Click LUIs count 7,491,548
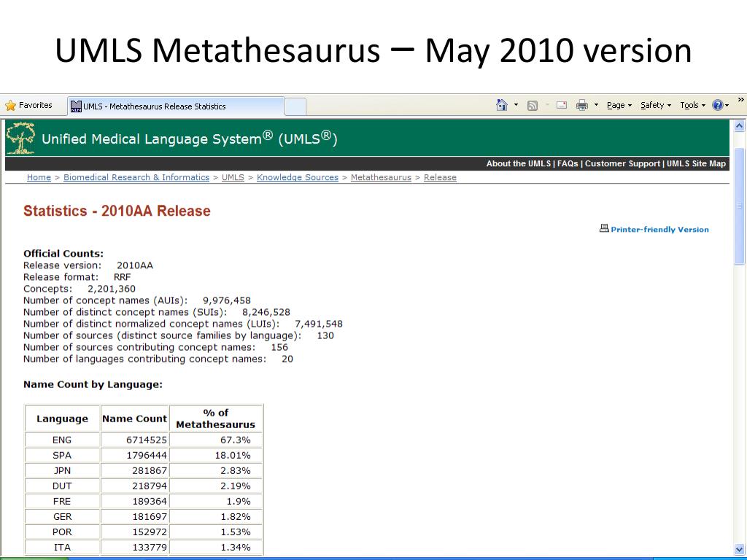Viewport: 747px width, 560px height. pos(319,324)
